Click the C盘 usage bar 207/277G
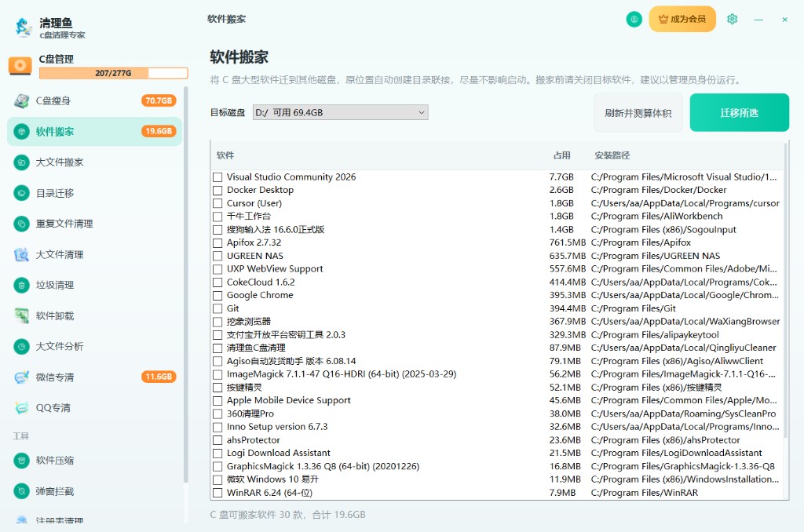This screenshot has width=804, height=532. [x=113, y=73]
